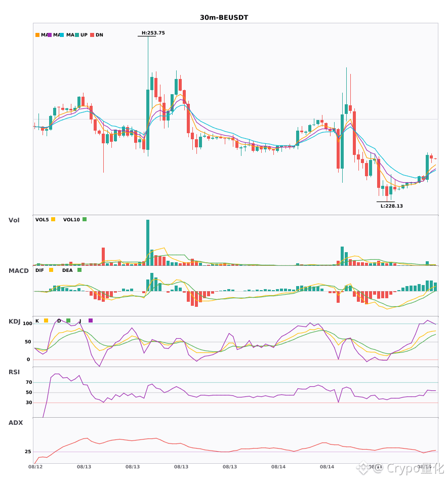Click the yellow K legend swatch
Image resolution: width=448 pixels, height=481 pixels.
[46, 320]
